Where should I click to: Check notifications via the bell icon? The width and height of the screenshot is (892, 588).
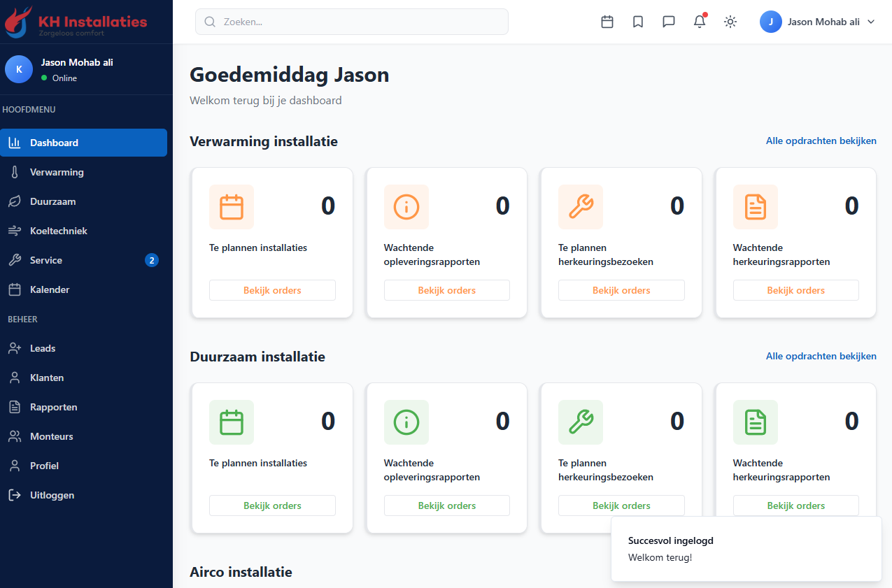699,22
